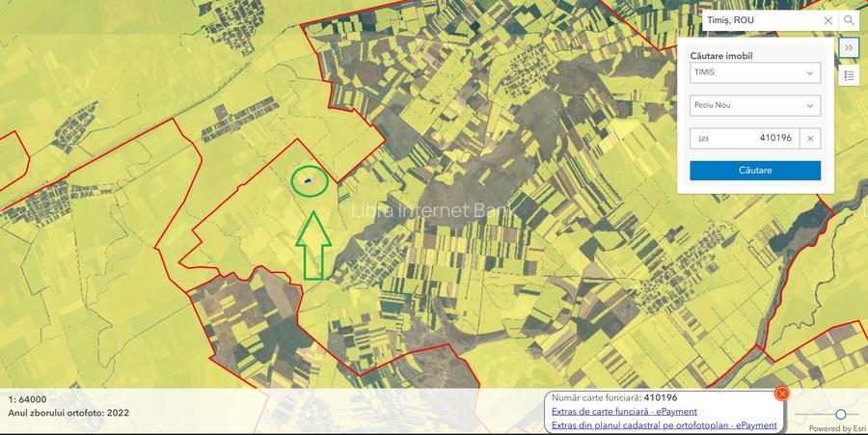Expand the Peciu Nou locality dropdown
This screenshot has height=435, width=868.
point(755,105)
